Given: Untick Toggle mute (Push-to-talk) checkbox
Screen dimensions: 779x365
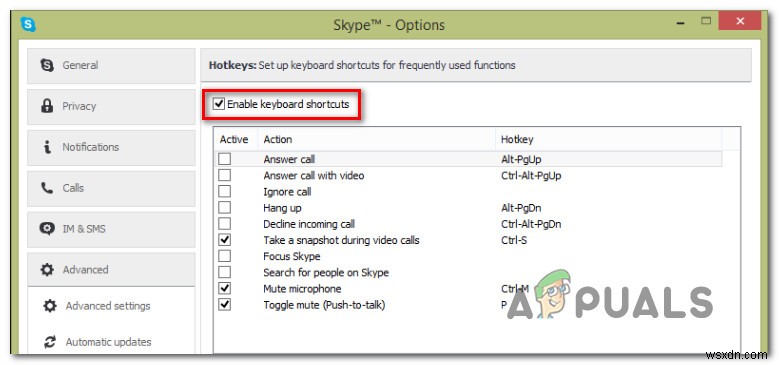Looking at the screenshot, I should [x=225, y=304].
